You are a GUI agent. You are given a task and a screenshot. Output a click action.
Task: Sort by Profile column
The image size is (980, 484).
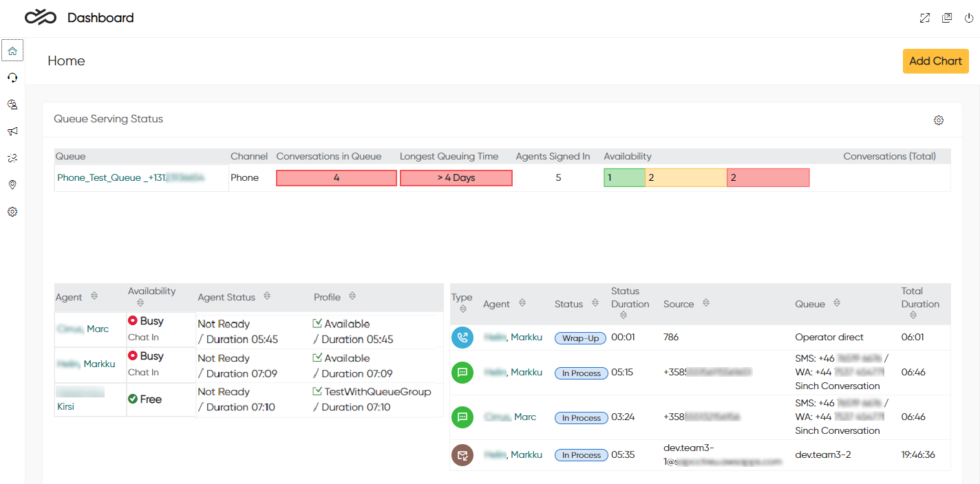(352, 296)
